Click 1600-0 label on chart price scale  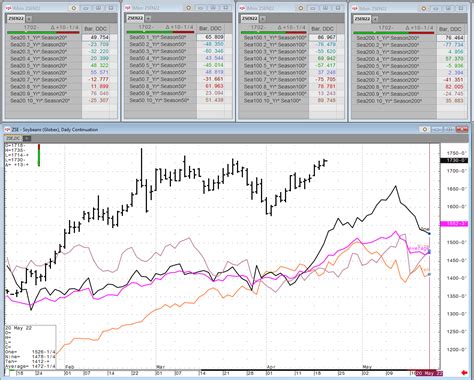458,207
